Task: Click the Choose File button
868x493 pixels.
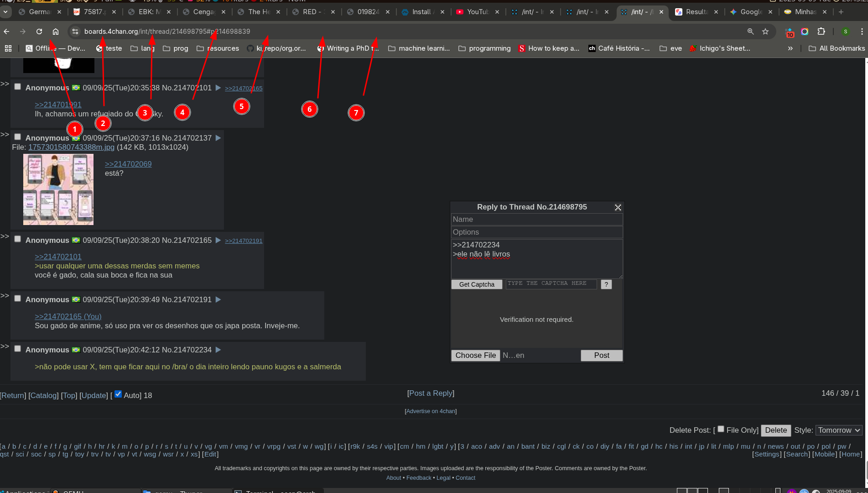Action: tap(476, 356)
